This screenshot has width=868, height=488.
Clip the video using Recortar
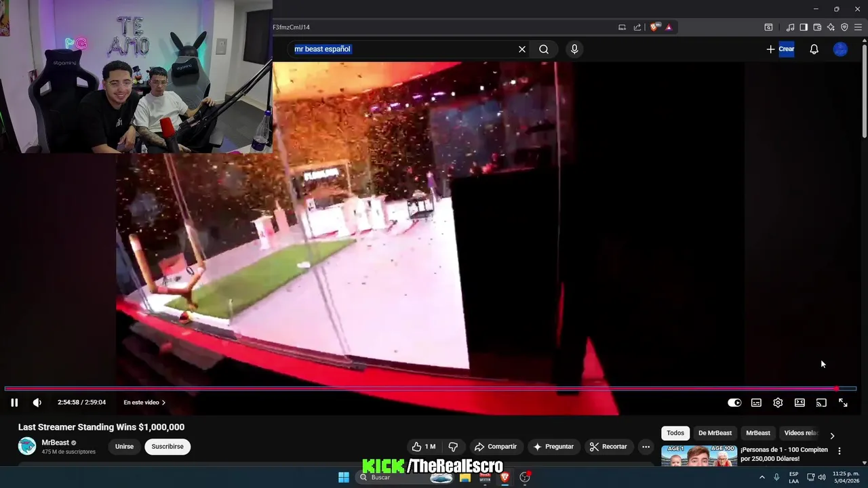(x=608, y=447)
